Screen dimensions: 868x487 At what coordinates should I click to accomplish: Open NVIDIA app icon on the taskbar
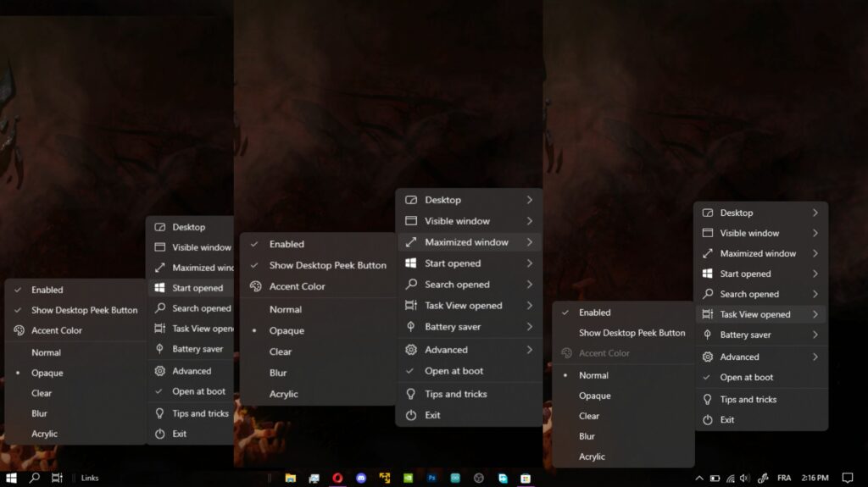[x=408, y=479]
